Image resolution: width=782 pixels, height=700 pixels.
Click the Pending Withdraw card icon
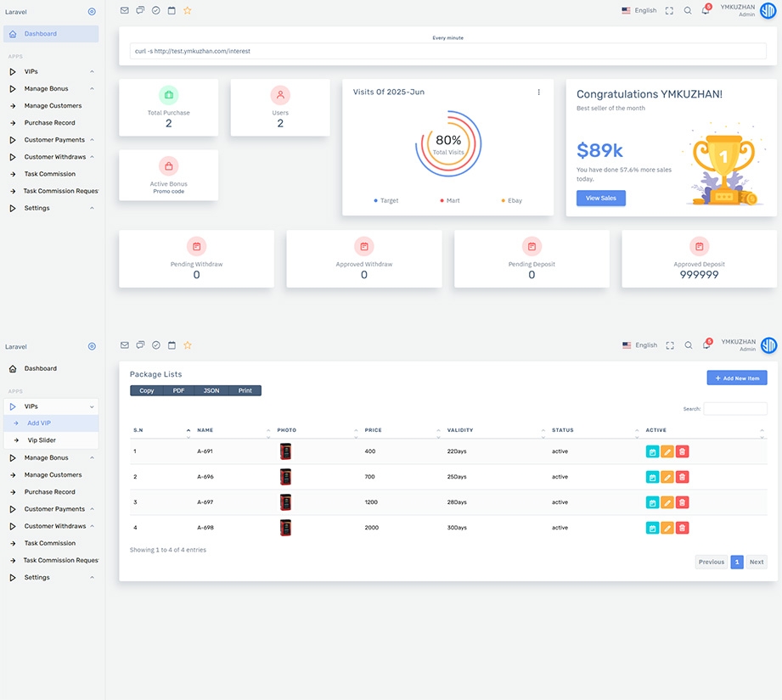pyautogui.click(x=196, y=246)
